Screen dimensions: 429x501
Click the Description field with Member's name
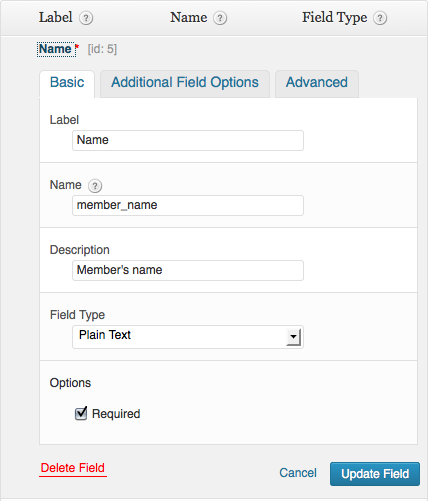click(188, 270)
